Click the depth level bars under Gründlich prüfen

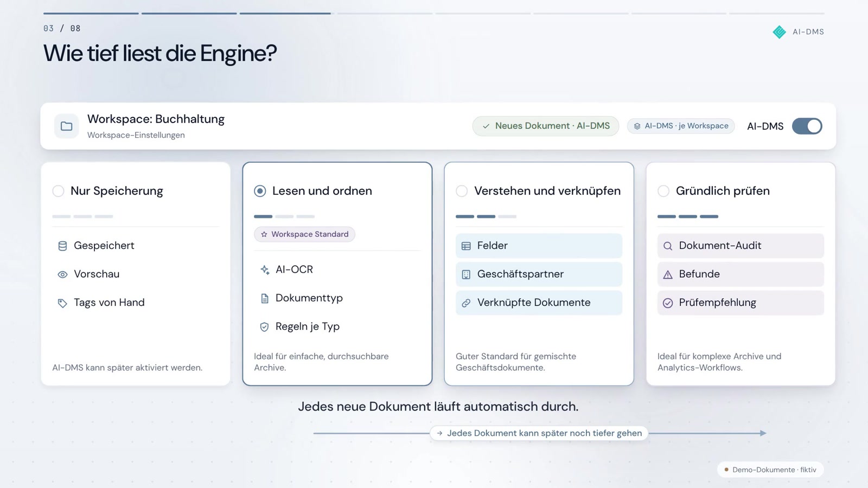(x=688, y=216)
